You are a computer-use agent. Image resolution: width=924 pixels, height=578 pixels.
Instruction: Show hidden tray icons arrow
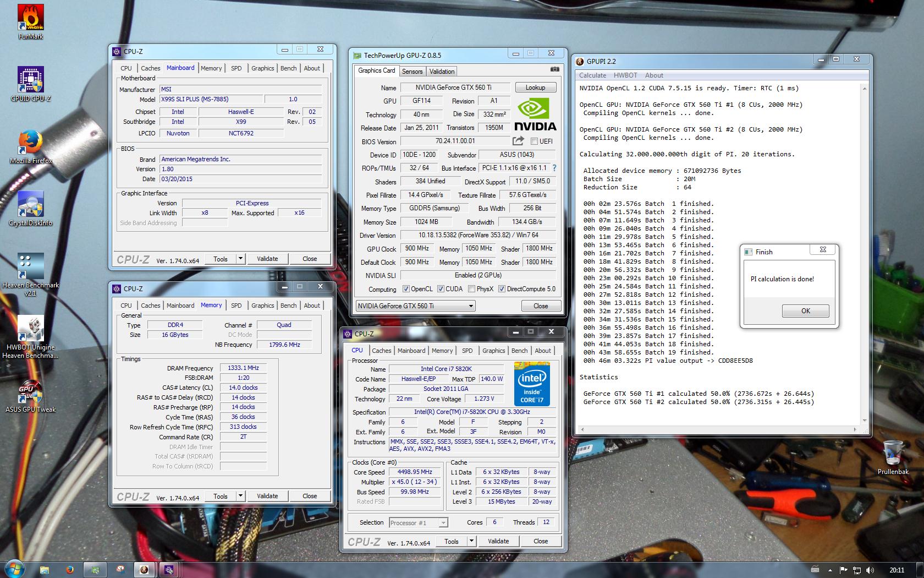tap(831, 570)
